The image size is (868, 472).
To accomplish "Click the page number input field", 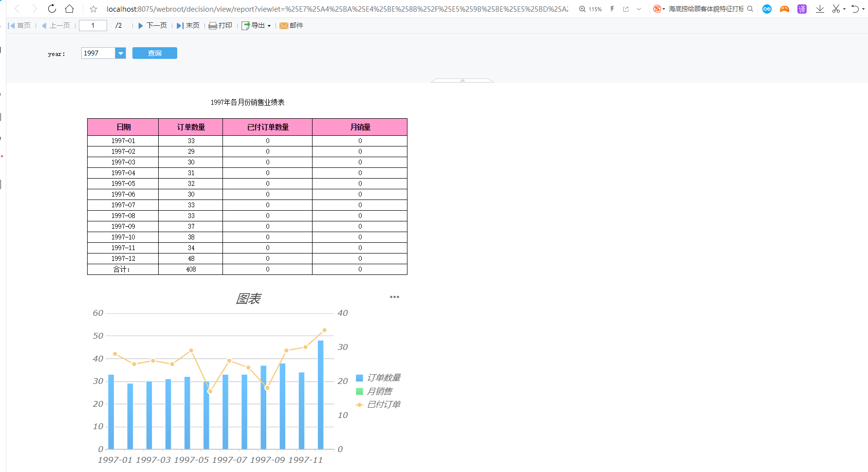I will tap(93, 25).
